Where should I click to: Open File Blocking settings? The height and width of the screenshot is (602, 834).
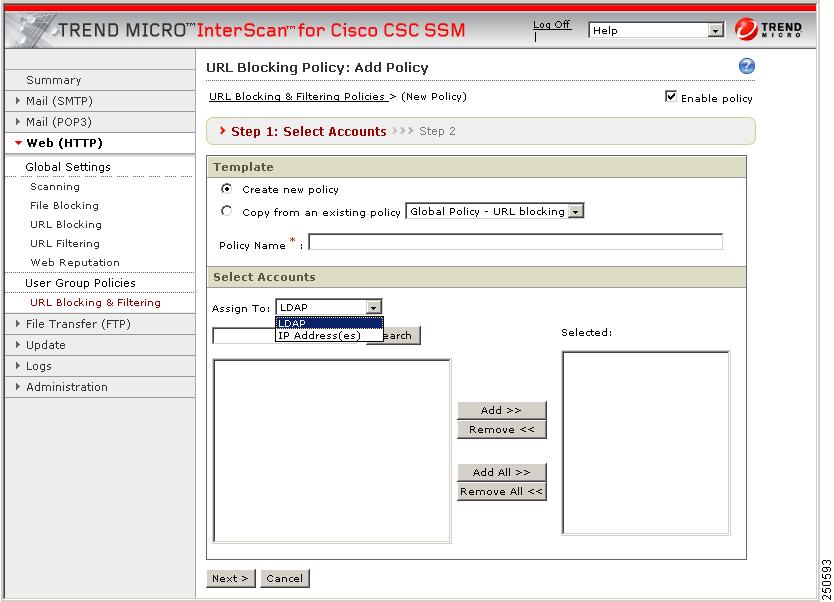point(64,205)
